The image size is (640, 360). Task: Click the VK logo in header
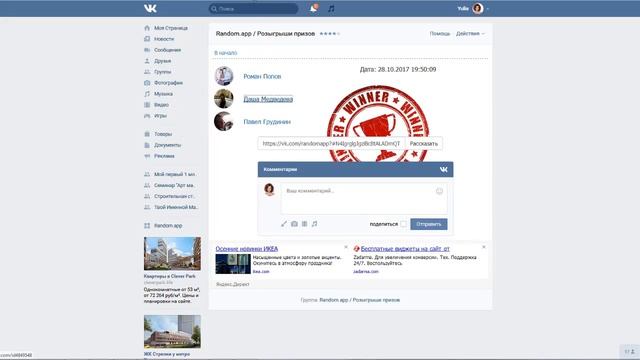(x=150, y=8)
